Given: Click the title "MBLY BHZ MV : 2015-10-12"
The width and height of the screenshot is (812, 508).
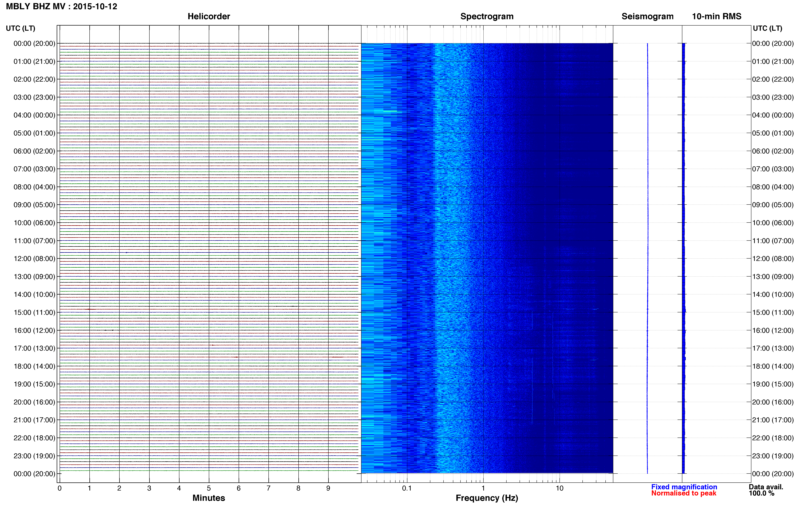Looking at the screenshot, I should point(61,6).
